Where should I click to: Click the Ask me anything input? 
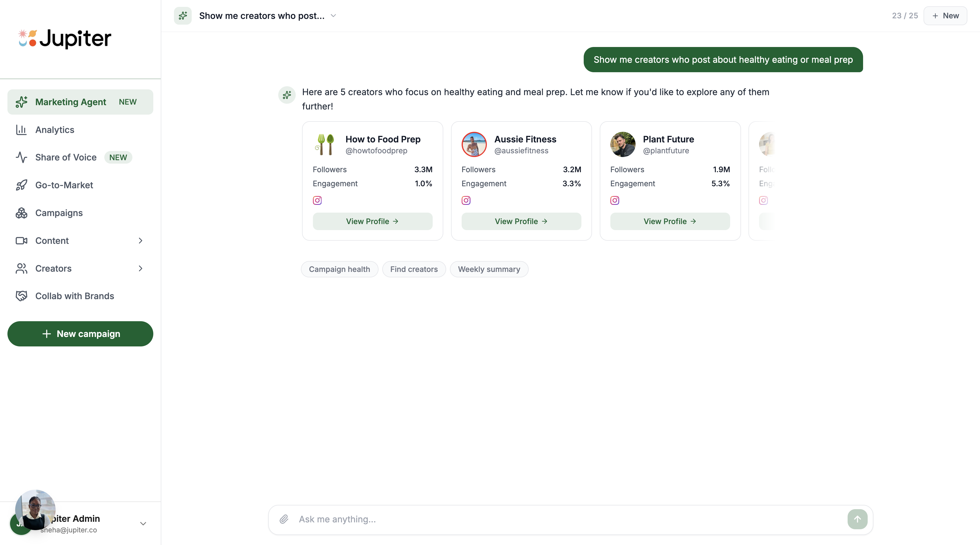coord(567,519)
